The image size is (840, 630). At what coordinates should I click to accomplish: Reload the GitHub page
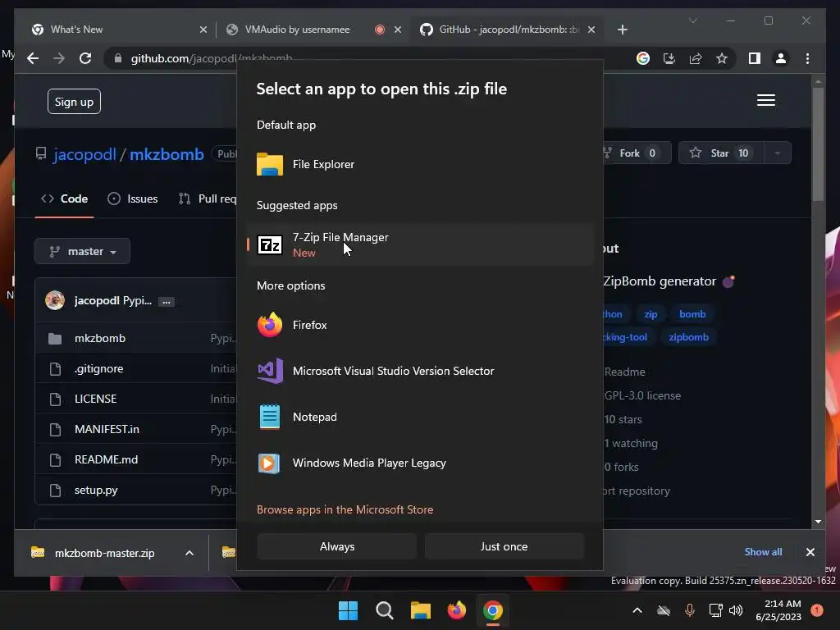[x=85, y=58]
